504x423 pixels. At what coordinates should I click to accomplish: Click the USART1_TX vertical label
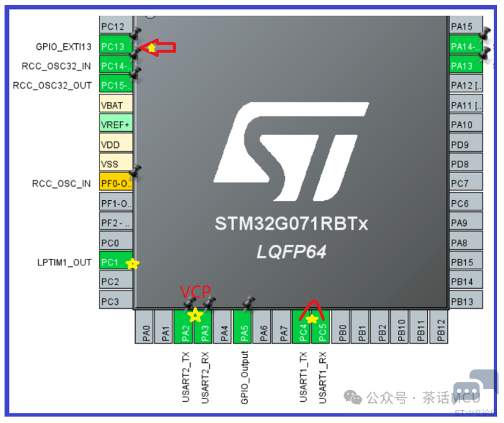tap(304, 377)
